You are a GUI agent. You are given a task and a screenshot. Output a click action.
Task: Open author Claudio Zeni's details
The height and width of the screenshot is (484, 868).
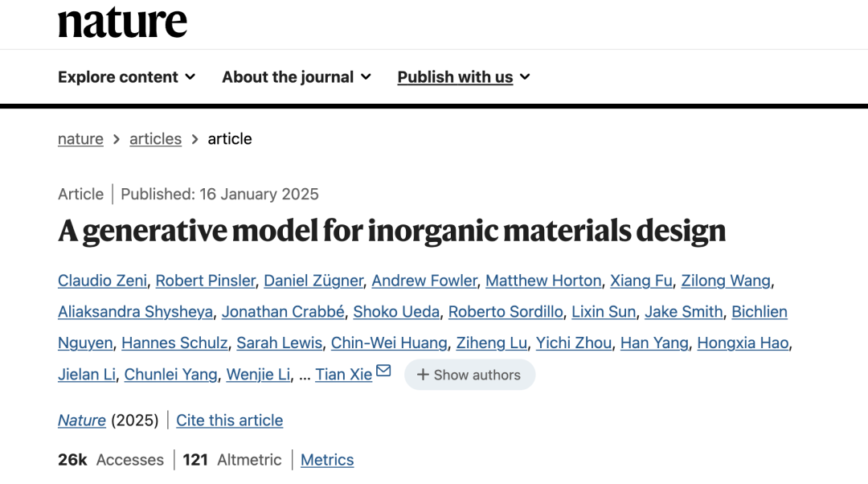click(x=102, y=281)
